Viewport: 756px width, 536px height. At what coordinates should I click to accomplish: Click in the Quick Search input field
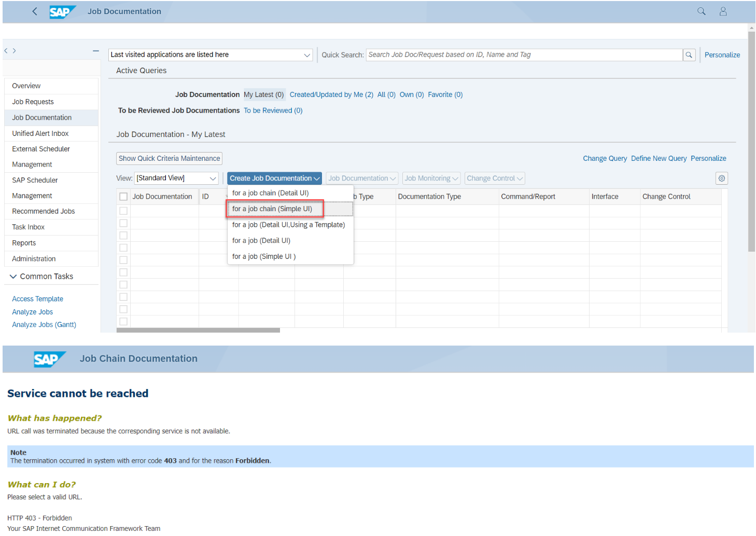524,55
